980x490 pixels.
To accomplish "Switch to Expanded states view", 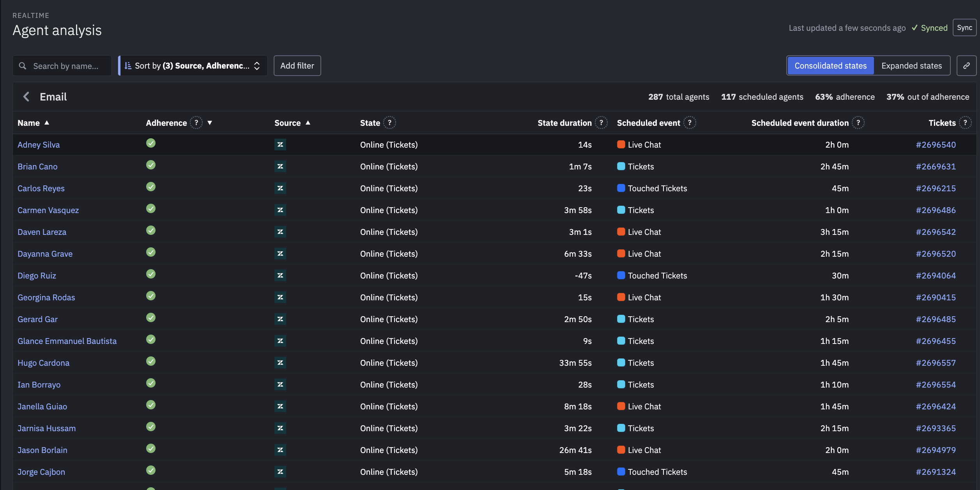I will (x=912, y=65).
